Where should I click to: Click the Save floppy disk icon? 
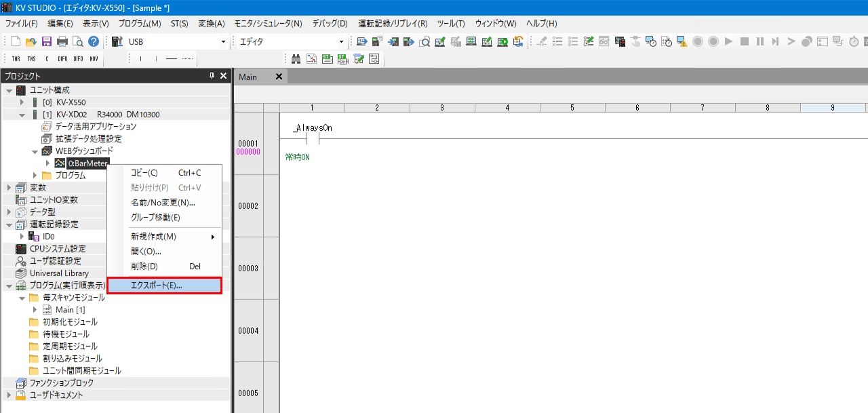coord(47,41)
